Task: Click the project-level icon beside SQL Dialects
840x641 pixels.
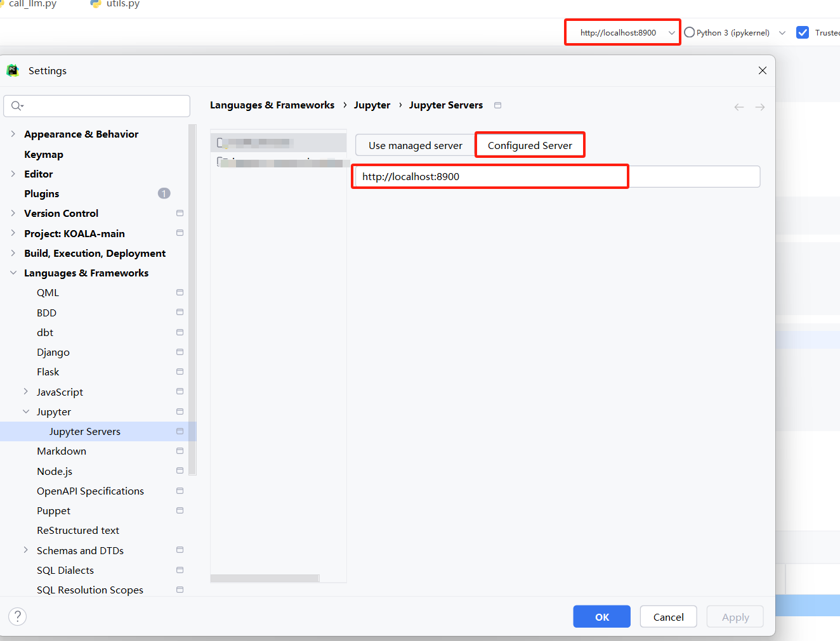Action: [180, 570]
